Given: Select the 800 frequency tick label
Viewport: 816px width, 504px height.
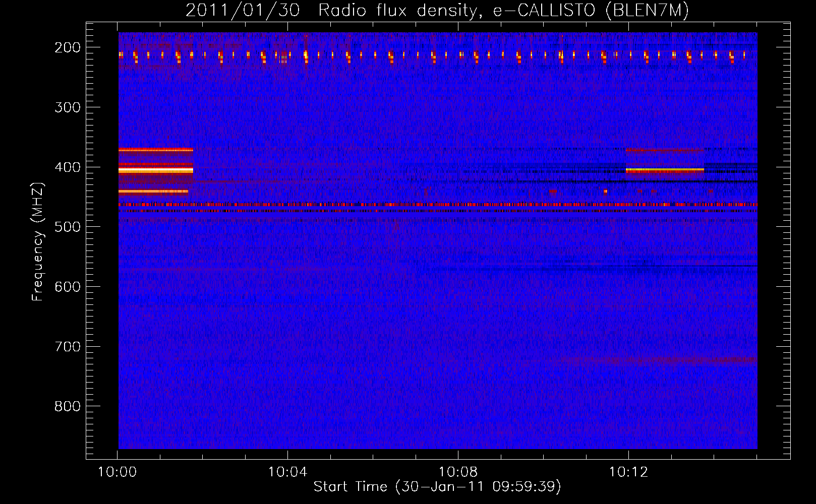Looking at the screenshot, I should [68, 406].
